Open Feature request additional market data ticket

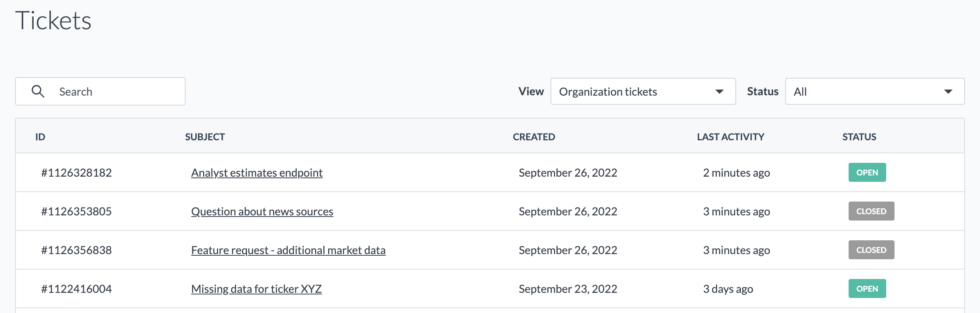coord(288,250)
